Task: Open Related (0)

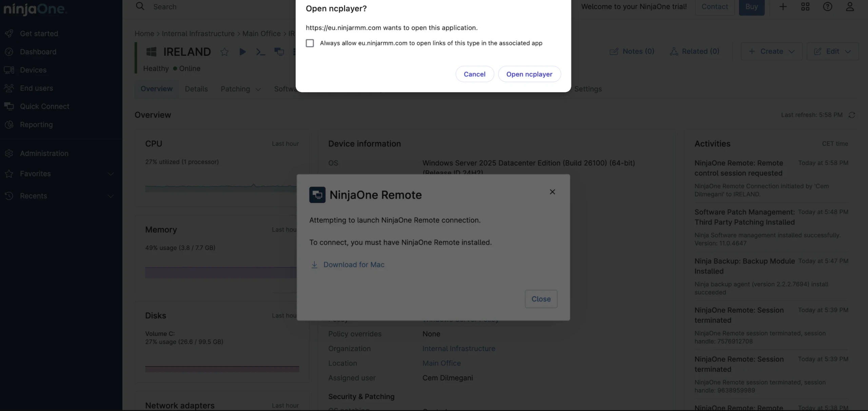Action: 694,51
